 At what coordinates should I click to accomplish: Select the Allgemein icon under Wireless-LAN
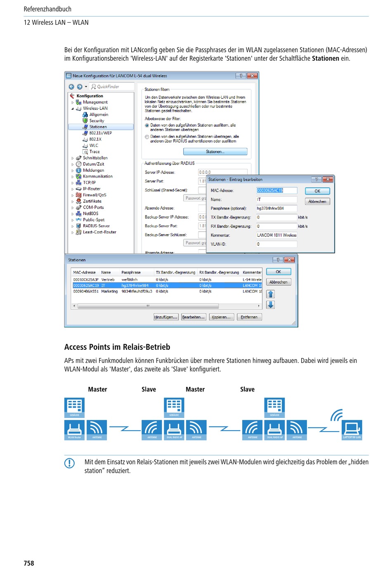85,114
